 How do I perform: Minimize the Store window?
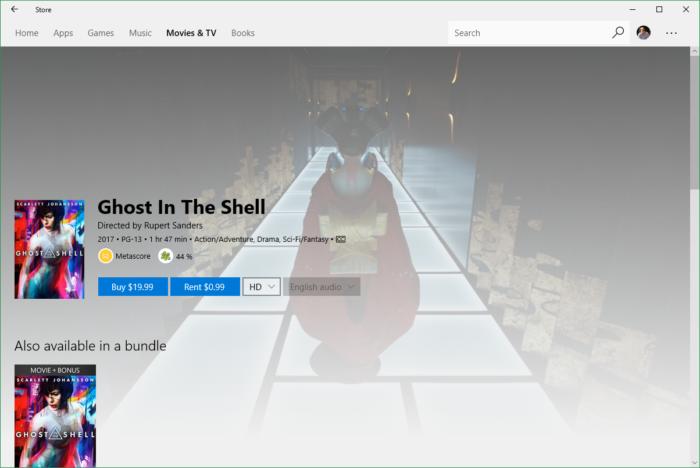tap(633, 9)
